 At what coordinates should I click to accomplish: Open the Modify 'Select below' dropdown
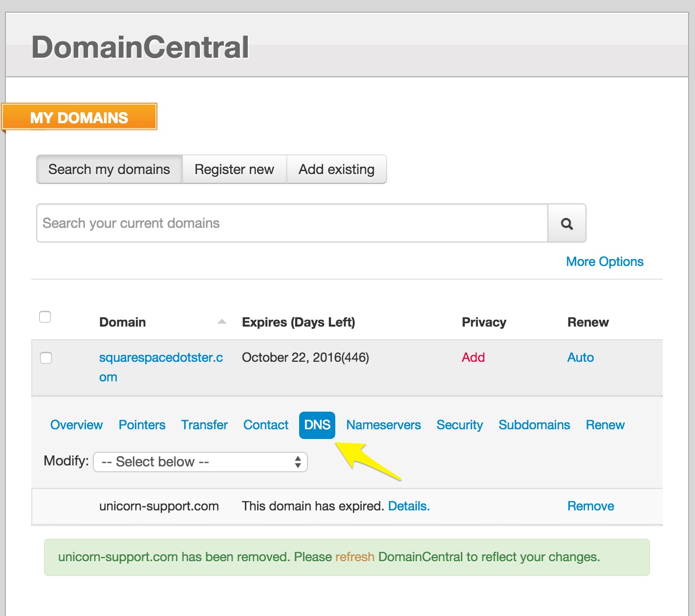click(200, 462)
